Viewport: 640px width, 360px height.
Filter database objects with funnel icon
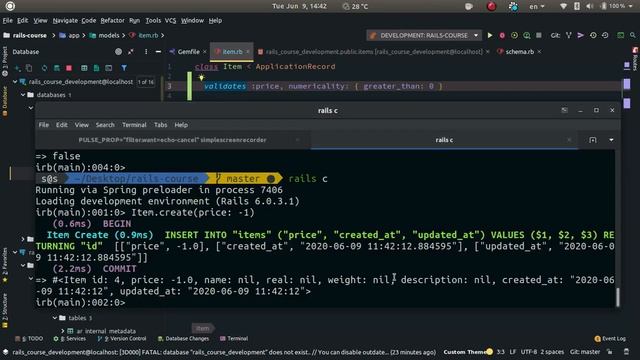click(x=124, y=68)
